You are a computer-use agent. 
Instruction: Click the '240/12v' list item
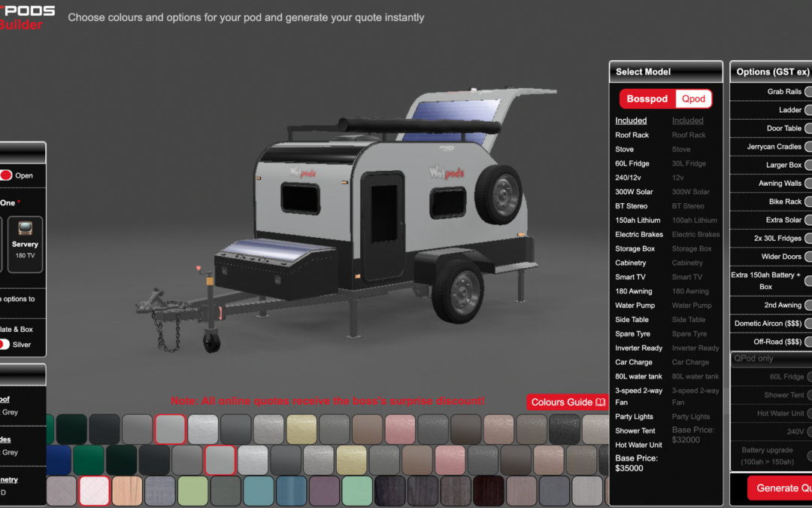(628, 178)
